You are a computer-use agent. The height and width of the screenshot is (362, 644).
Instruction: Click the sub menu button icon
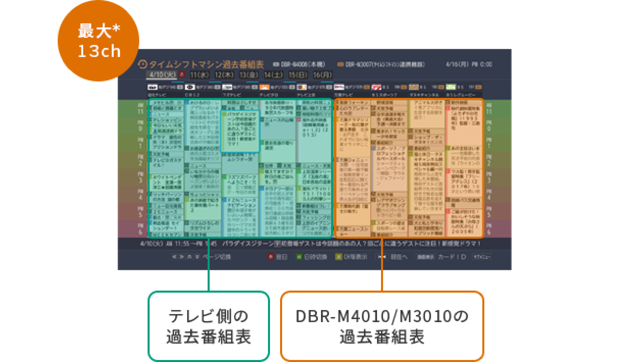(482, 257)
